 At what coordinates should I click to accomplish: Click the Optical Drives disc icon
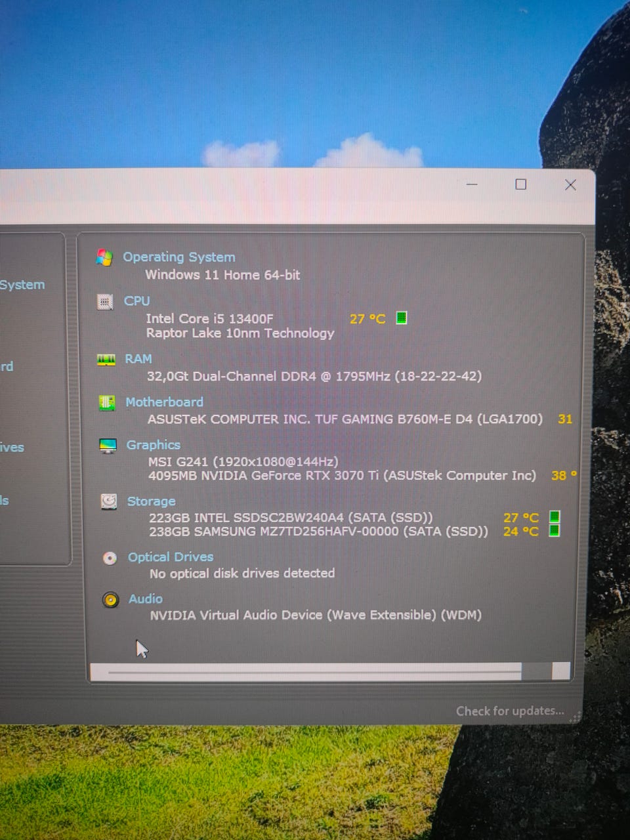[x=110, y=558]
